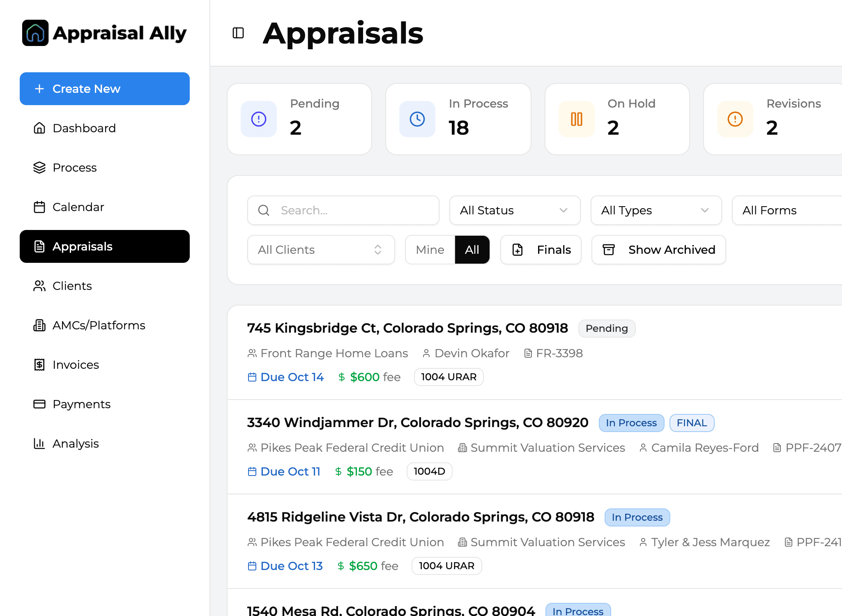Click the 1004D form tag
Screen dimensions: 842x616
point(430,471)
